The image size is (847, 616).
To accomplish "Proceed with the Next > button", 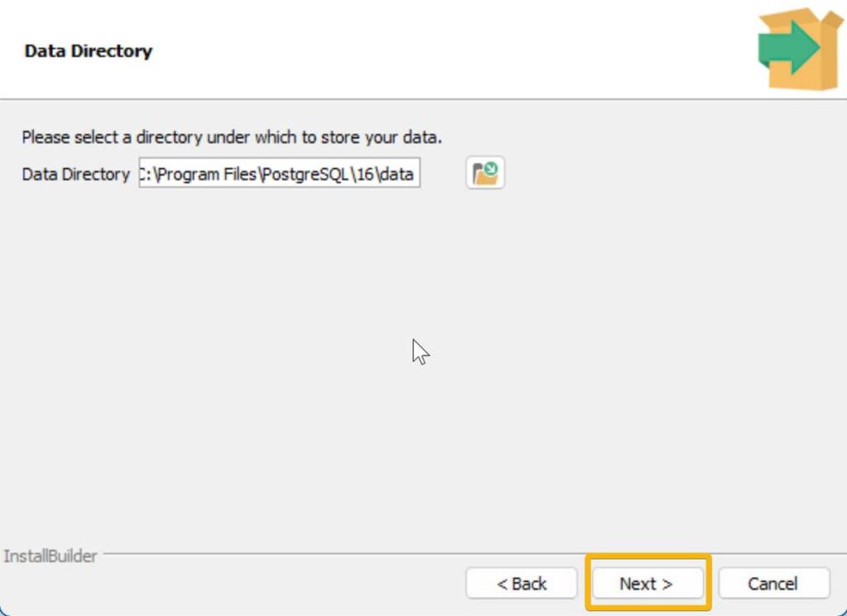I will coord(648,583).
